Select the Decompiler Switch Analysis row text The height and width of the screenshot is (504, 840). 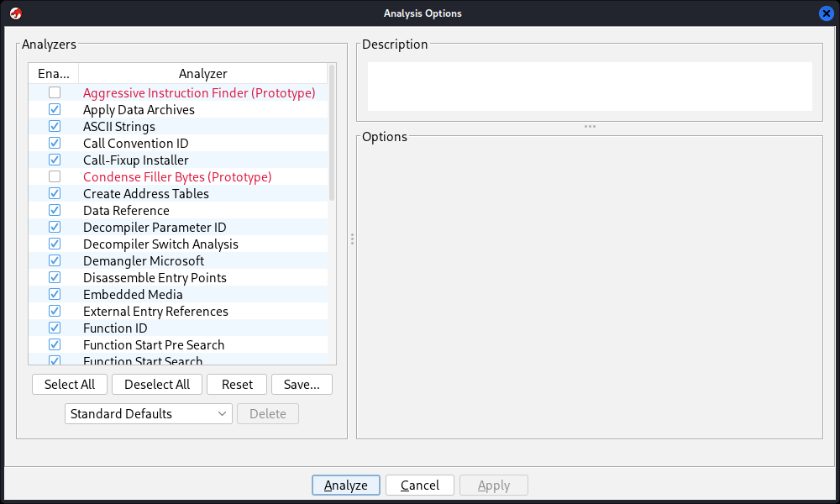160,244
